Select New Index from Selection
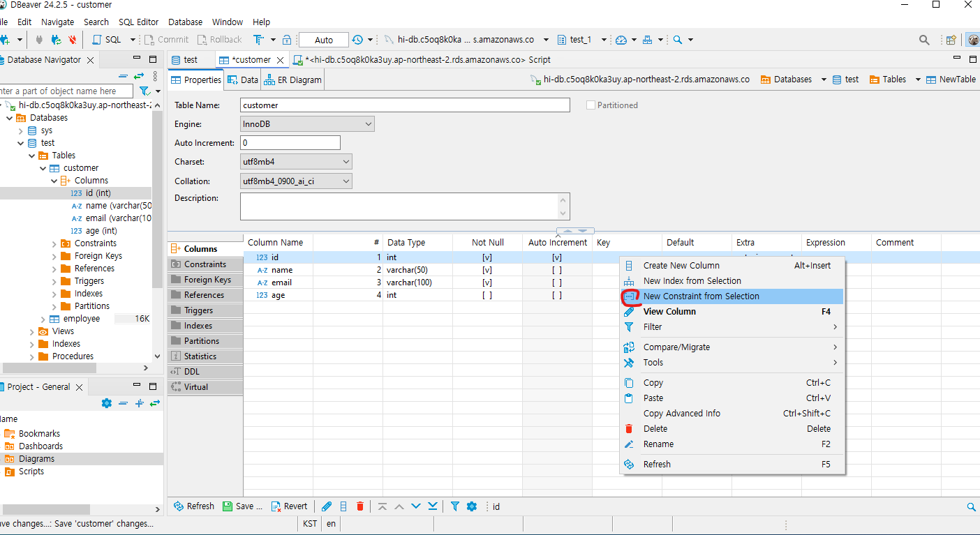The image size is (980, 535). [x=732, y=281]
